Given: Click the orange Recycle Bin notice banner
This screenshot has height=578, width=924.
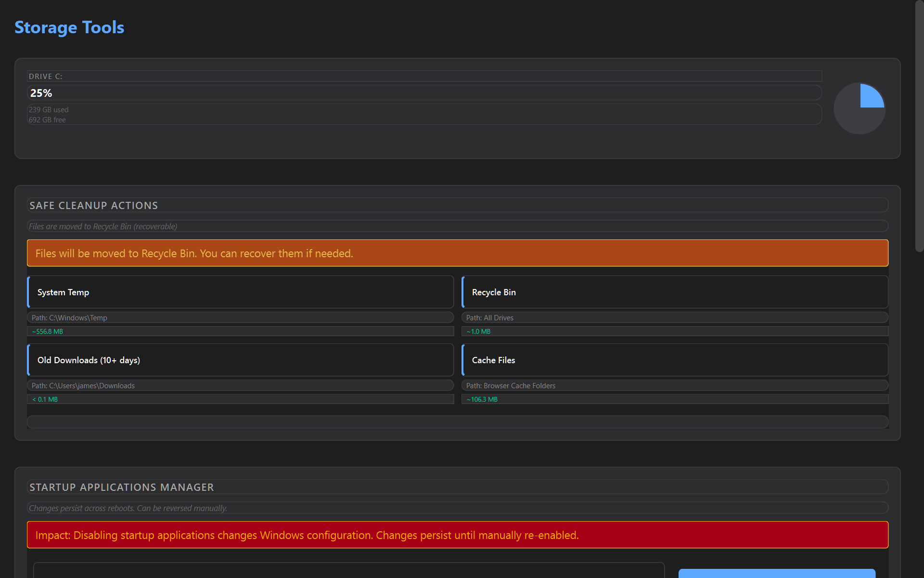Looking at the screenshot, I should (x=457, y=253).
